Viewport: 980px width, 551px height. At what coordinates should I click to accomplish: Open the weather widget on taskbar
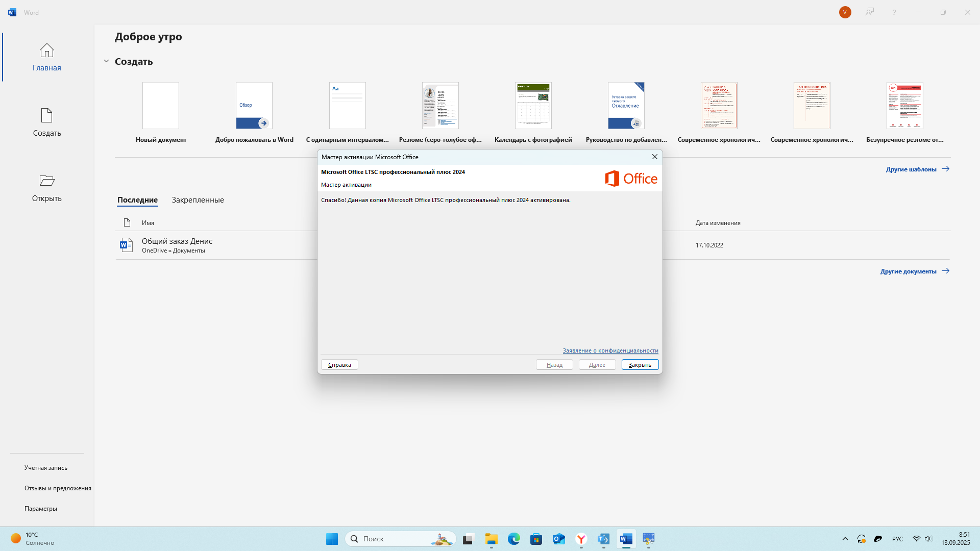click(x=33, y=539)
